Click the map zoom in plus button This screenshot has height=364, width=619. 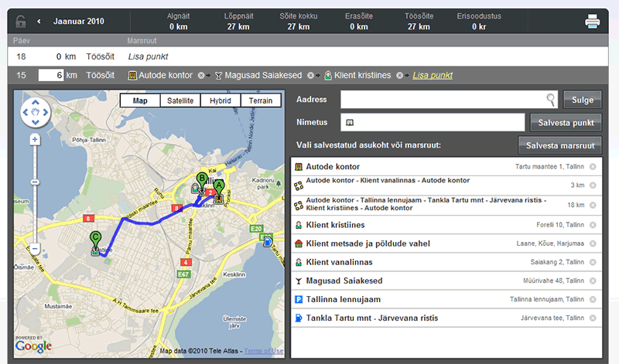35,140
